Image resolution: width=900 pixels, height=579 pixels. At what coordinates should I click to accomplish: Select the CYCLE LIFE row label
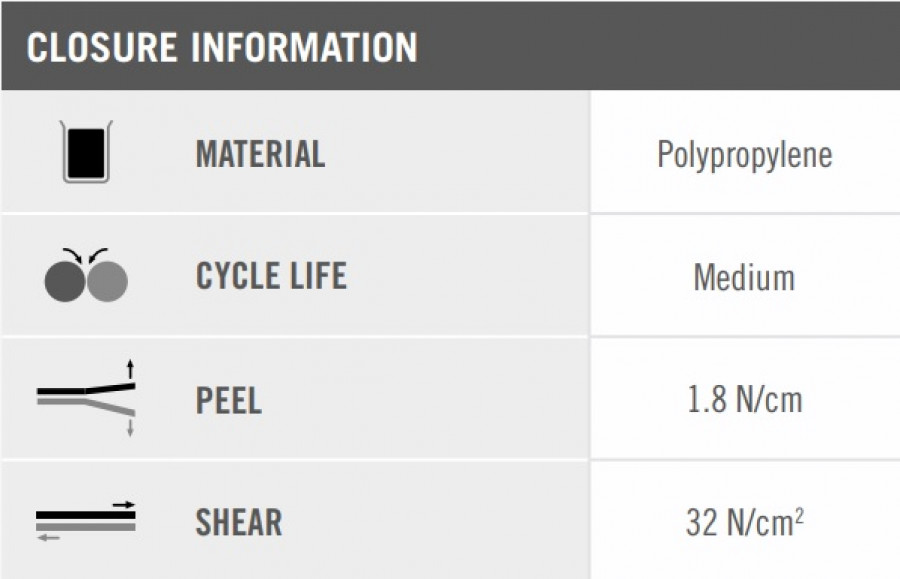point(271,275)
